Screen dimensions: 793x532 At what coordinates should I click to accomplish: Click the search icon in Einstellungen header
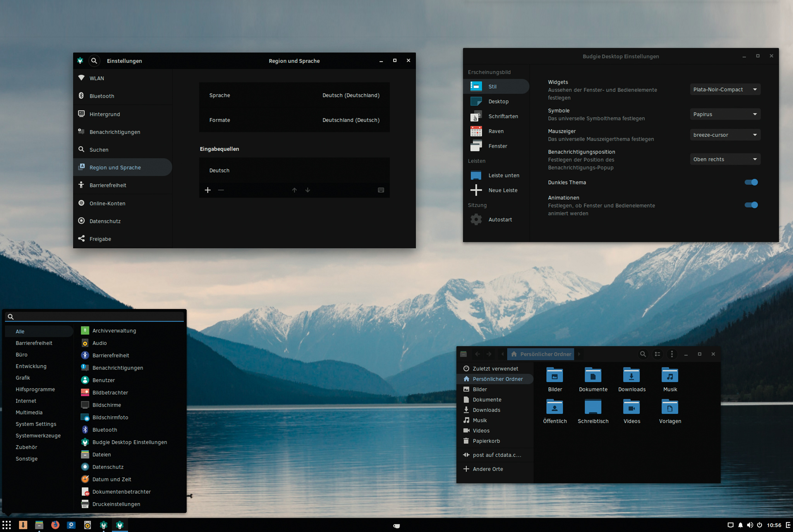click(x=94, y=61)
